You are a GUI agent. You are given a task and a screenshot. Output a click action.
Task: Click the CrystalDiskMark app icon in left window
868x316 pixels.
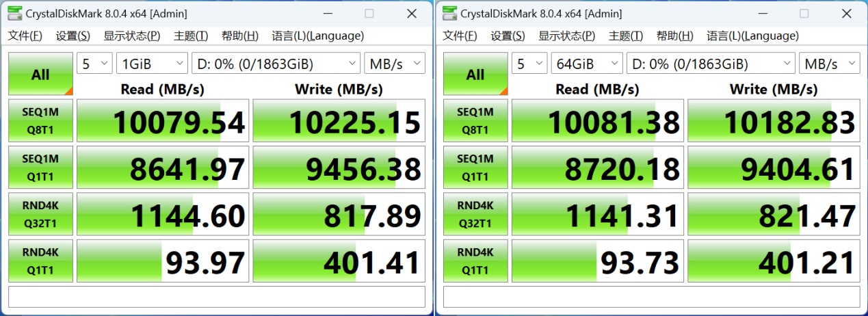pyautogui.click(x=14, y=14)
